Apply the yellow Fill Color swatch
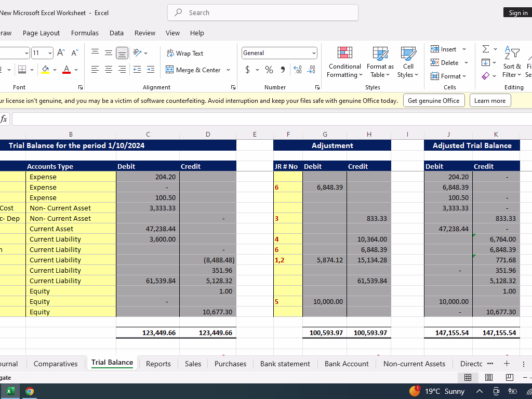Image resolution: width=532 pixels, height=399 pixels. (x=46, y=70)
